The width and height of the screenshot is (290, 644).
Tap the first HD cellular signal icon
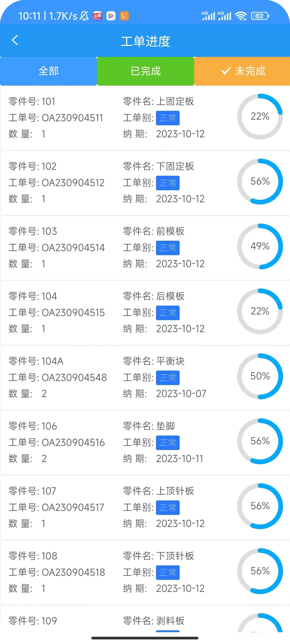208,16
